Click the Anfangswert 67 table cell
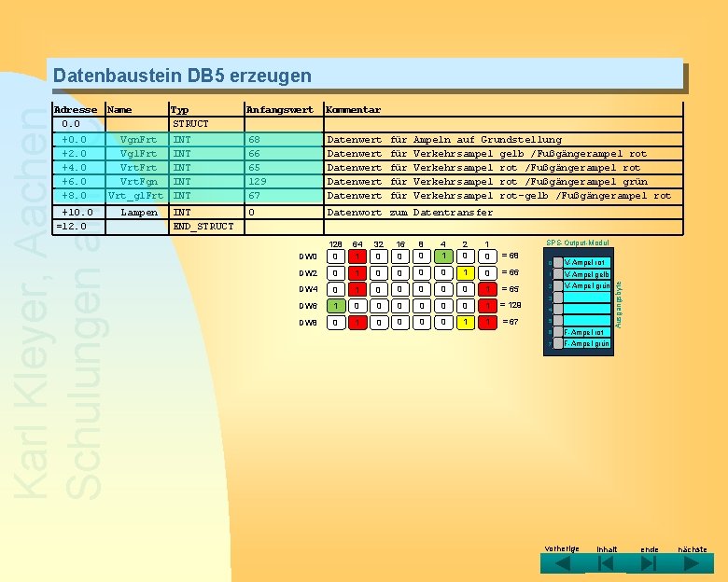The height and width of the screenshot is (582, 728). [284, 195]
